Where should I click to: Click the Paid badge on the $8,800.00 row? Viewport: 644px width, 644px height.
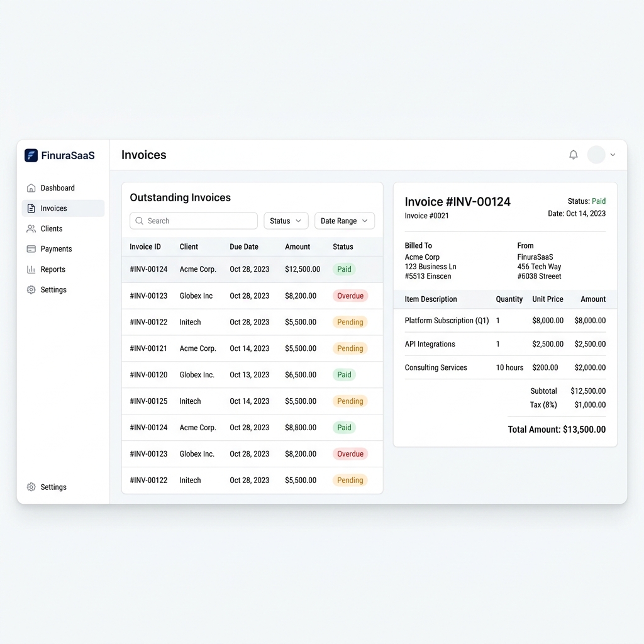click(x=344, y=428)
